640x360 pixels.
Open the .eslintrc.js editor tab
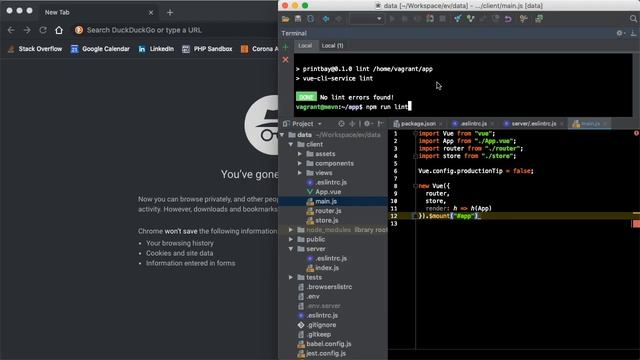(473, 124)
